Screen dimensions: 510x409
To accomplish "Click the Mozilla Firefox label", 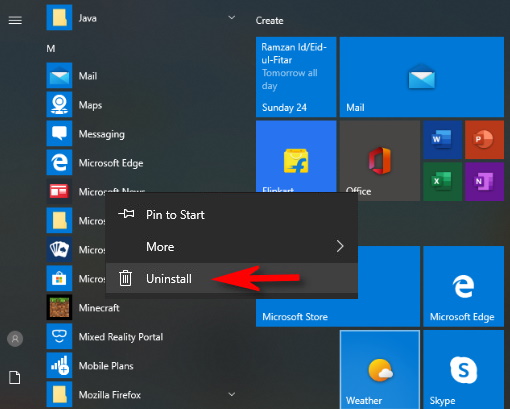I will pyautogui.click(x=110, y=395).
